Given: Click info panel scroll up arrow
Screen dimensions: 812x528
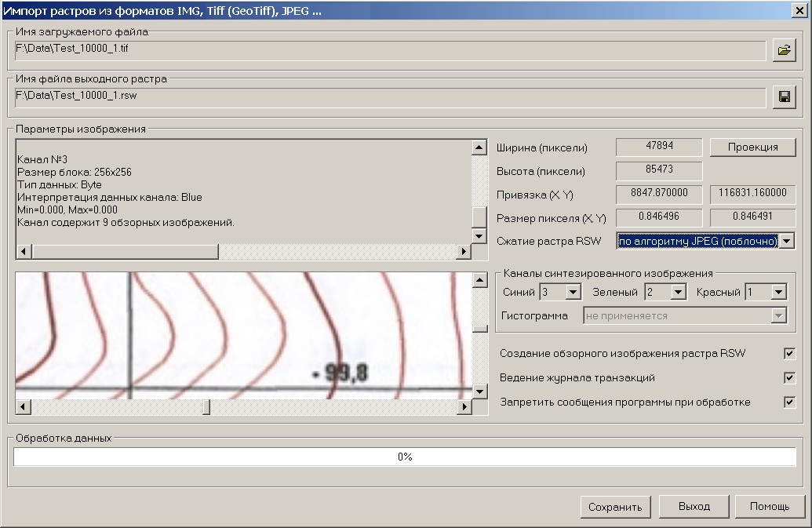Looking at the screenshot, I should tap(479, 147).
